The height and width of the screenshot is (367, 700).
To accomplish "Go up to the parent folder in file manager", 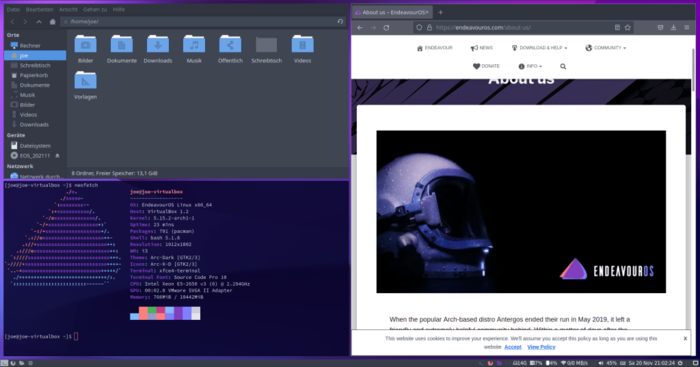I will (x=39, y=21).
